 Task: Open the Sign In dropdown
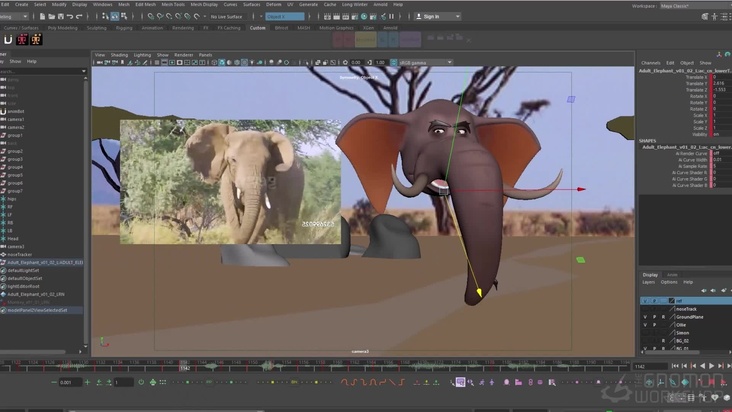coord(437,16)
